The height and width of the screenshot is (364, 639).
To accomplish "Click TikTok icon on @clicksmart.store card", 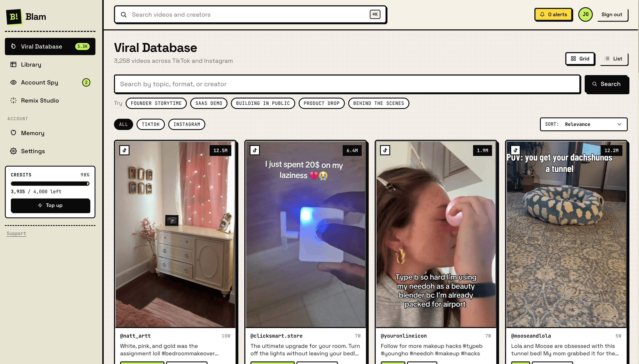I will pyautogui.click(x=255, y=150).
